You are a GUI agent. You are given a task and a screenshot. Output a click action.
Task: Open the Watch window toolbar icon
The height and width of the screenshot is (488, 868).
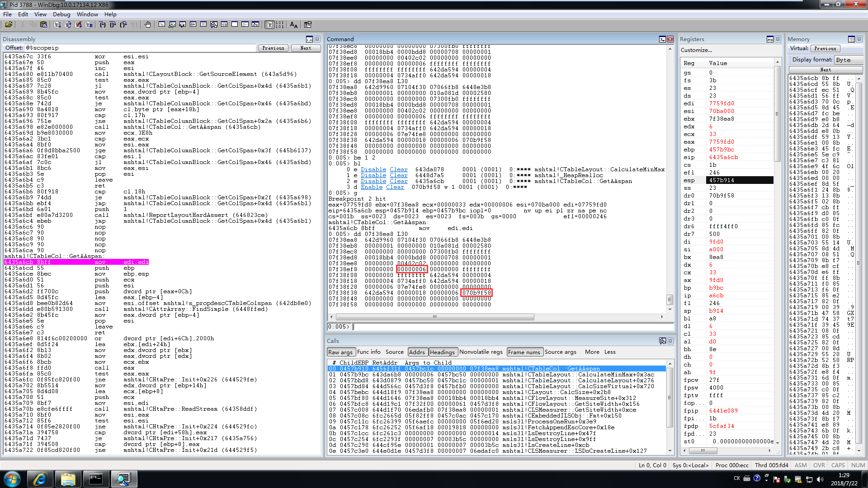(172, 25)
